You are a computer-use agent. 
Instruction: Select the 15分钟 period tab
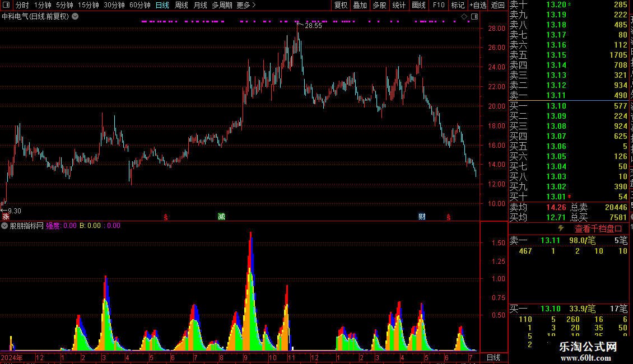point(88,5)
